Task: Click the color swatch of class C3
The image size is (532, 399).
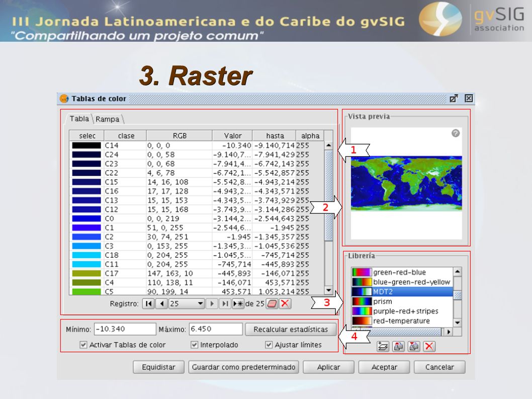Action: pyautogui.click(x=86, y=246)
